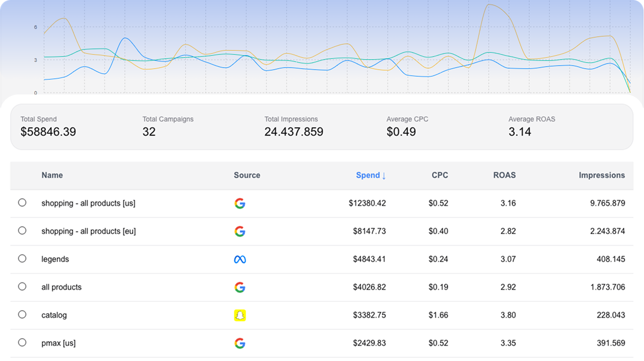
Task: Open campaign shopping - all products [eu]
Action: (88, 231)
